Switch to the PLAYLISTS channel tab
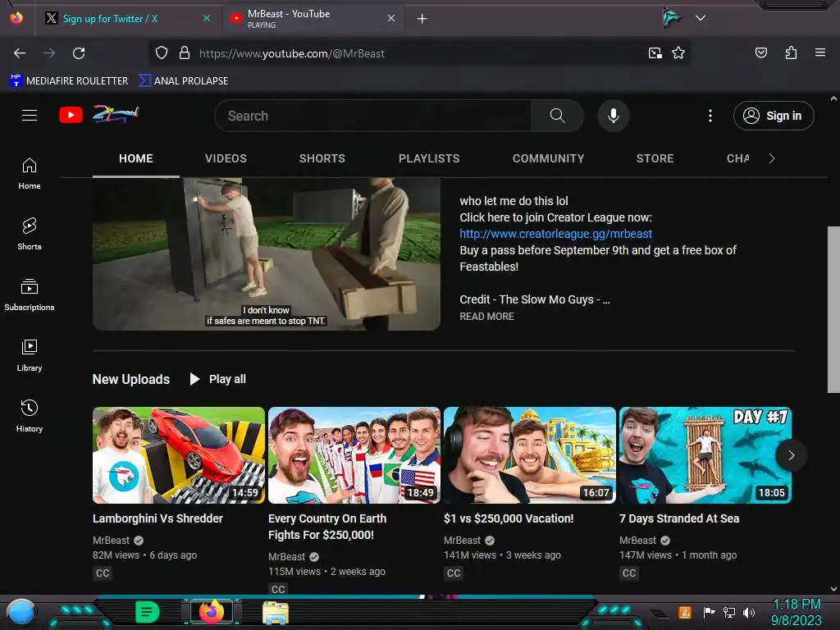 click(429, 158)
